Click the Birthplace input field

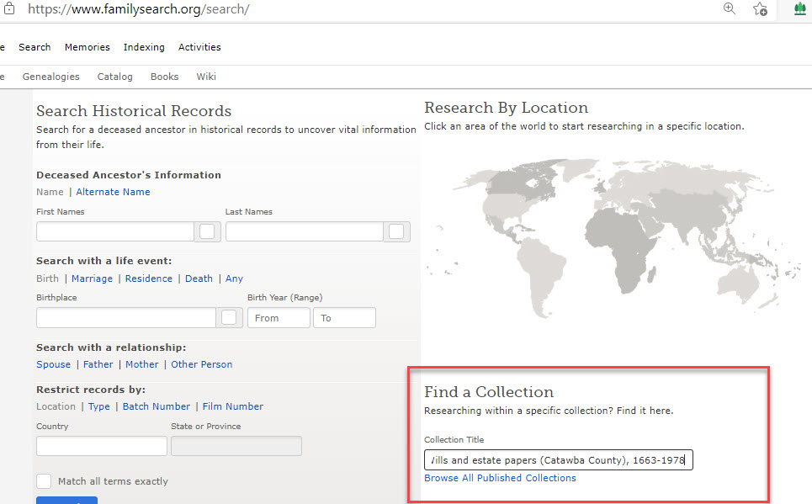[x=126, y=317]
